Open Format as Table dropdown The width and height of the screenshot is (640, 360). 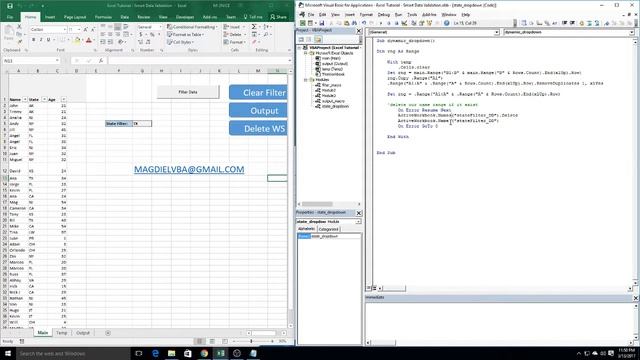tap(186, 35)
